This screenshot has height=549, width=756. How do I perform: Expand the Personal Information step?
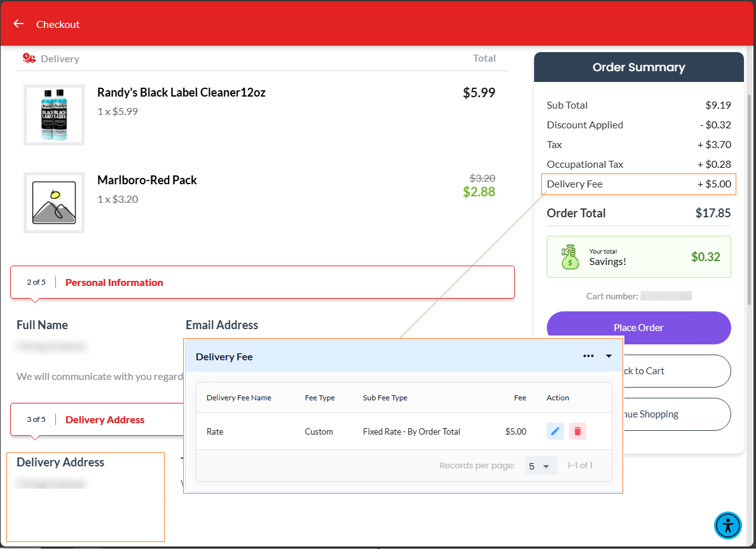[x=263, y=282]
